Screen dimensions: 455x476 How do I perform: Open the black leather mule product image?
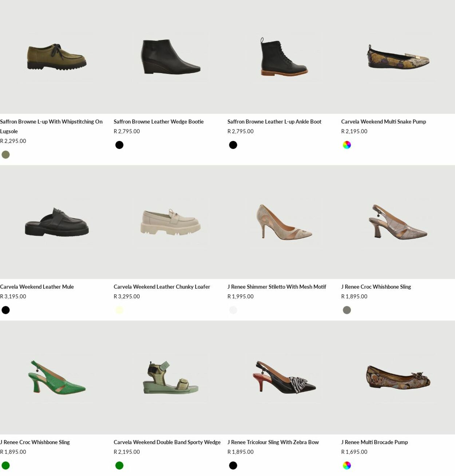pos(57,222)
